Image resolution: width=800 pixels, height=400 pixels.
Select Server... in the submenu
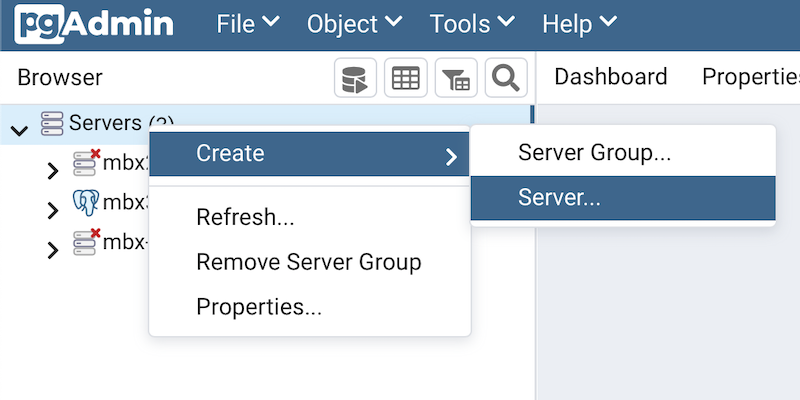(623, 198)
